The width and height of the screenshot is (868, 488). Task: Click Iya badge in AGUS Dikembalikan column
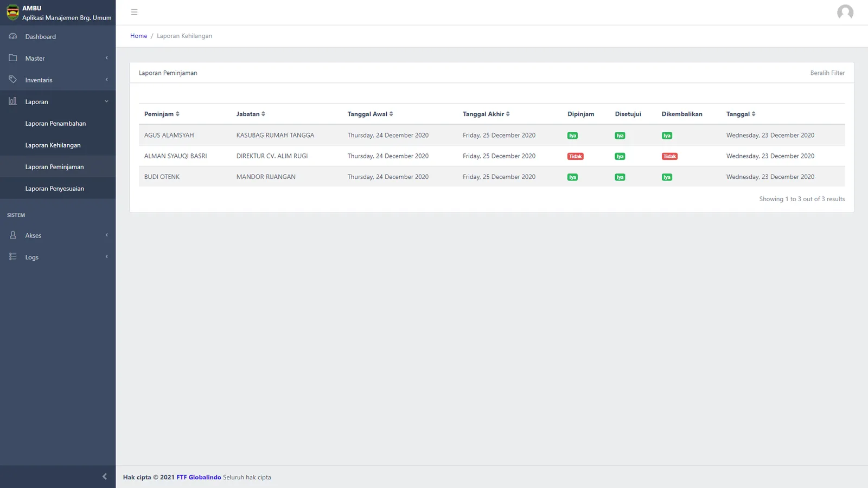(x=667, y=136)
